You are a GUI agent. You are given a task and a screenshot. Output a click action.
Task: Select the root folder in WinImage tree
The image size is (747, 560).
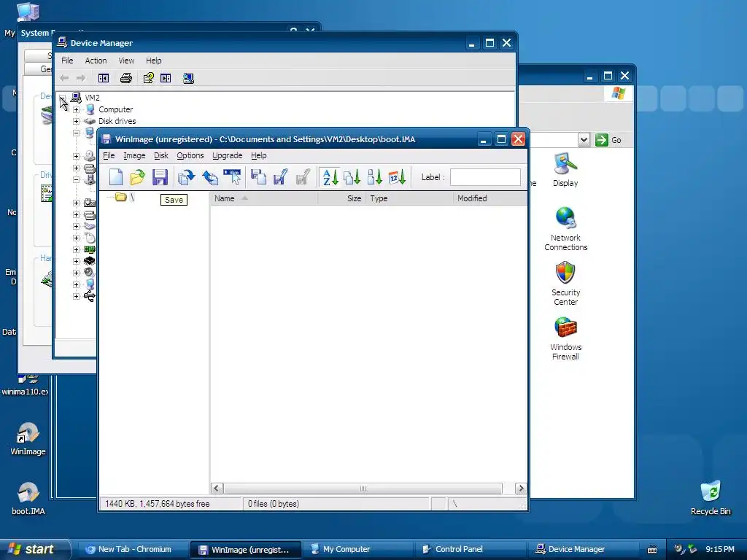click(x=125, y=197)
